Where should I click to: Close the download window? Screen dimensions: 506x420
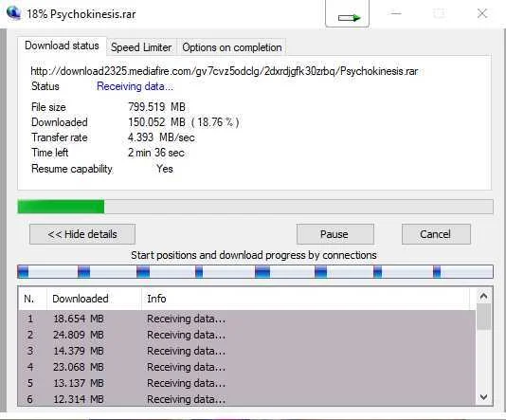click(482, 13)
